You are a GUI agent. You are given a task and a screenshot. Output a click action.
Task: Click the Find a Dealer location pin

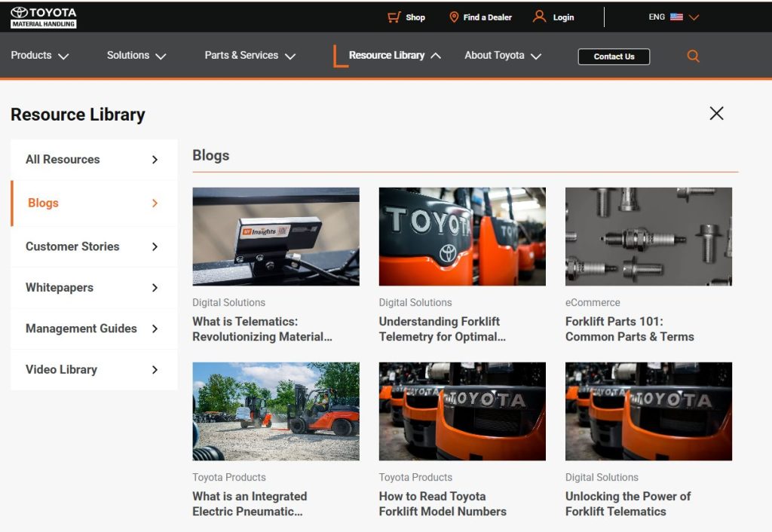(x=454, y=17)
